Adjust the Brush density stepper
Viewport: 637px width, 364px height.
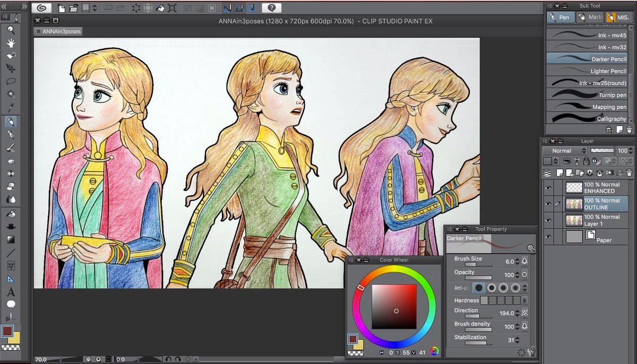coord(517,327)
